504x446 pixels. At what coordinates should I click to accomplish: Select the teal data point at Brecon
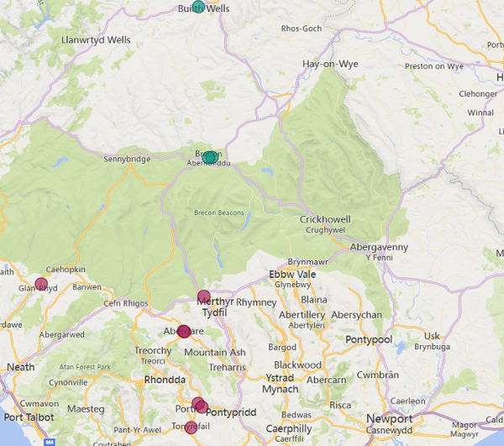pyautogui.click(x=210, y=157)
